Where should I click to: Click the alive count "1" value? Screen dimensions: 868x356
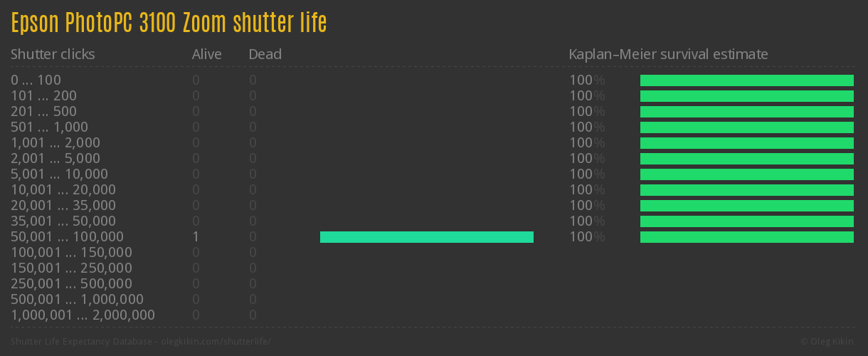tap(196, 237)
